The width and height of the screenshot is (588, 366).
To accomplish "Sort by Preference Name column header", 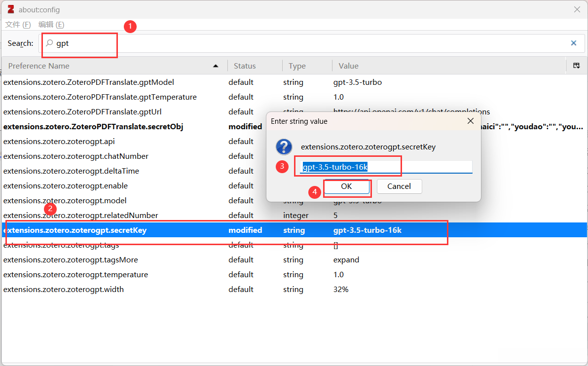I will click(x=114, y=66).
